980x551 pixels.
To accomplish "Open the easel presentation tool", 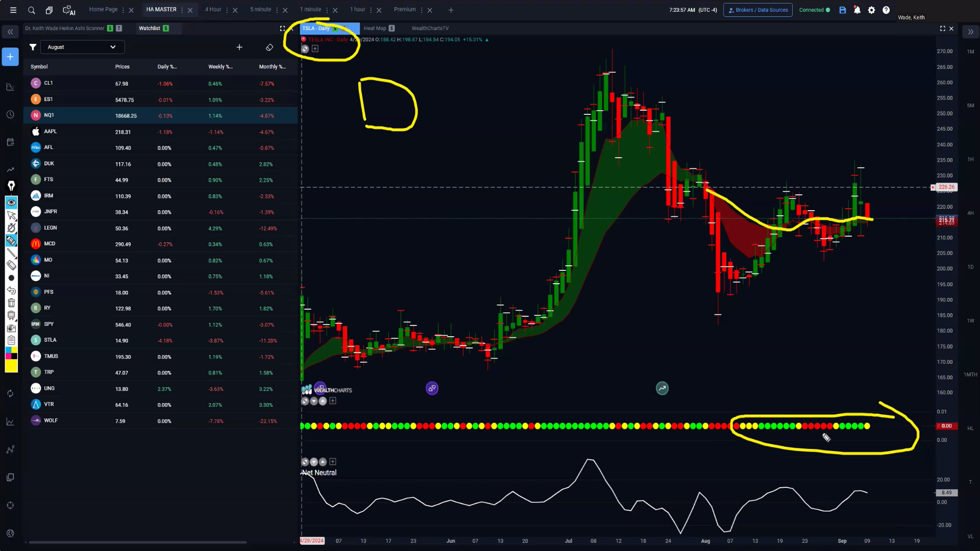I will [11, 315].
